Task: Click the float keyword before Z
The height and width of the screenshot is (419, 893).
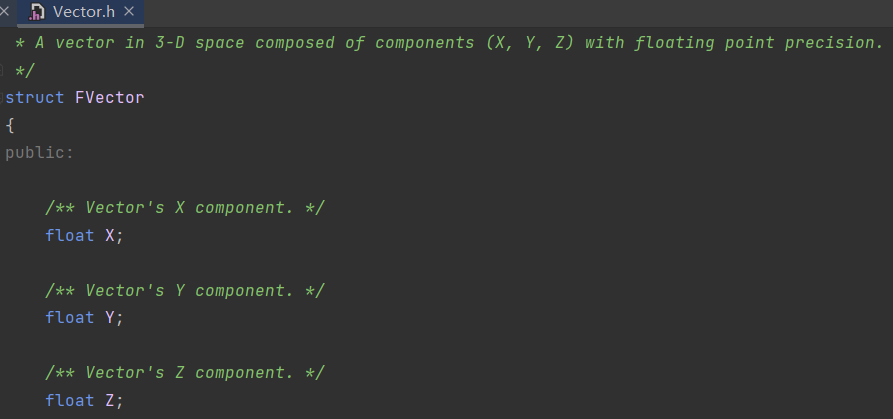Action: click(x=70, y=401)
